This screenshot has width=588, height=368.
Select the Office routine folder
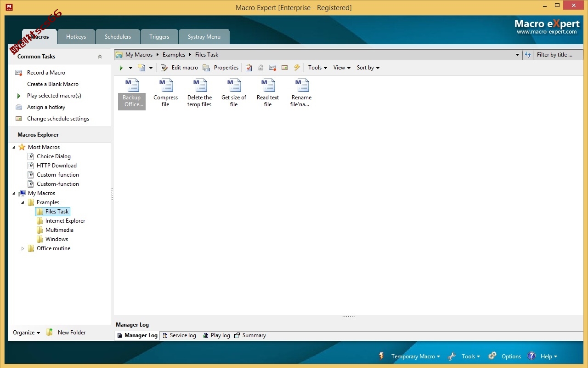(53, 248)
